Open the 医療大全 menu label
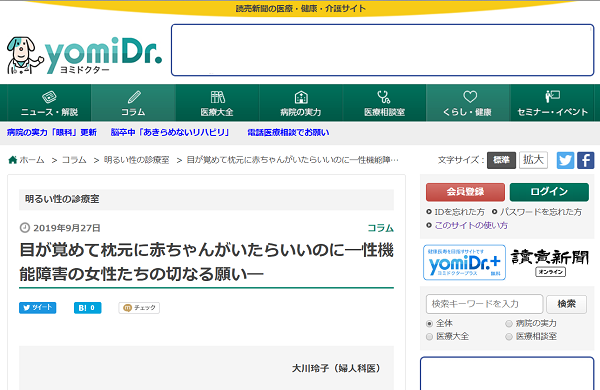 tap(217, 112)
